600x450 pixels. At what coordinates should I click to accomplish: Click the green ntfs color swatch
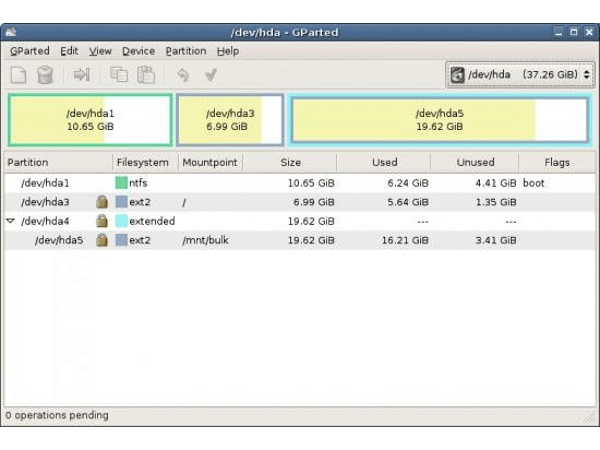(x=121, y=183)
